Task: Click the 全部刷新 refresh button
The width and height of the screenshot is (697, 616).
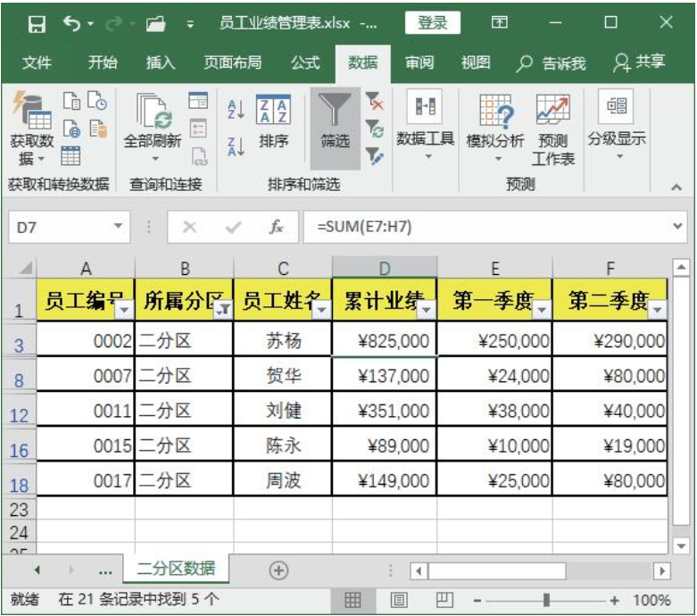Action: 153,128
